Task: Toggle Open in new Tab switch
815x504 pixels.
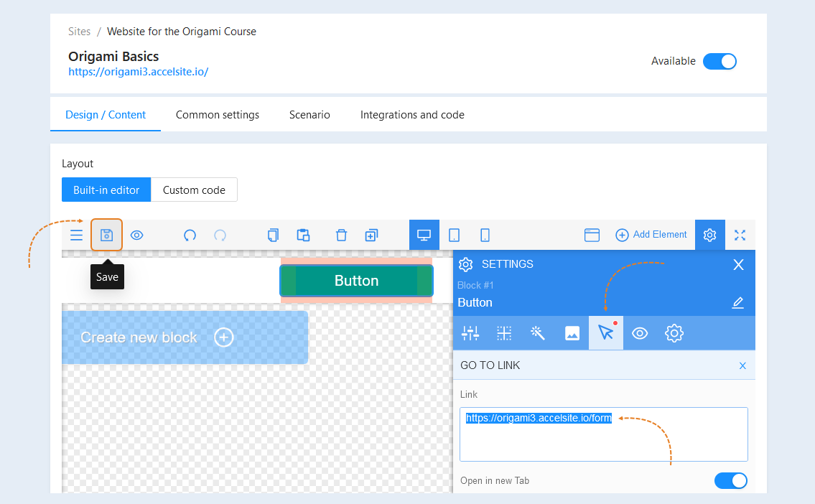Action: (x=731, y=480)
